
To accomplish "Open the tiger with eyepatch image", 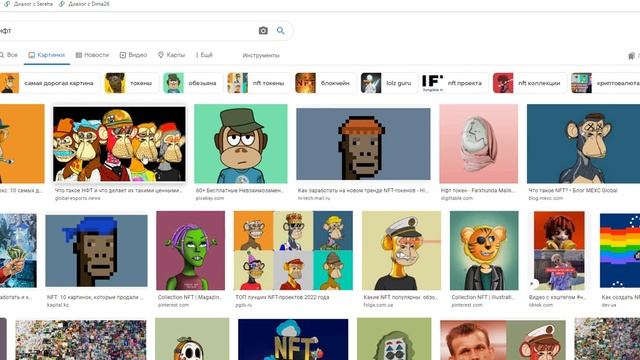I will tap(484, 251).
